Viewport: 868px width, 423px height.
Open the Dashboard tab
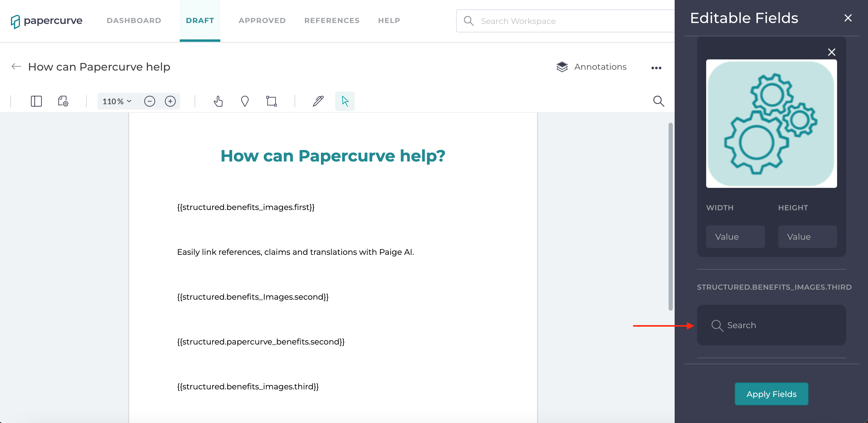(x=134, y=21)
